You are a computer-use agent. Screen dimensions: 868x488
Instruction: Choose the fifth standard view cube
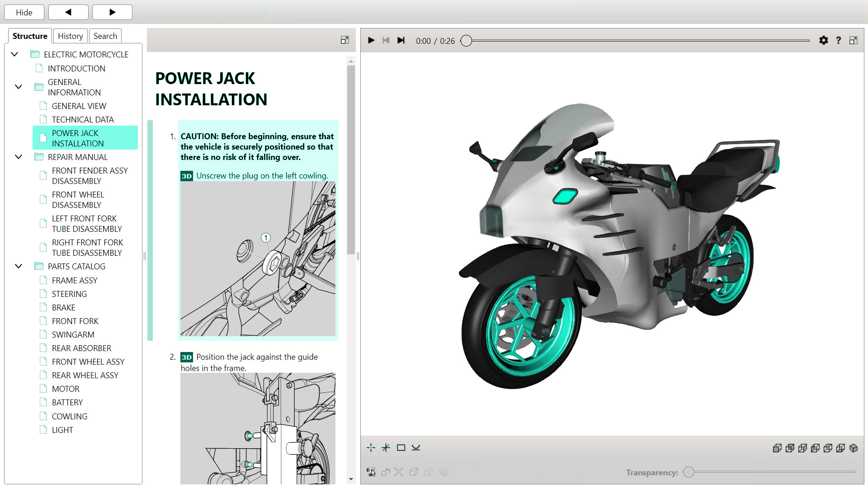coord(828,448)
